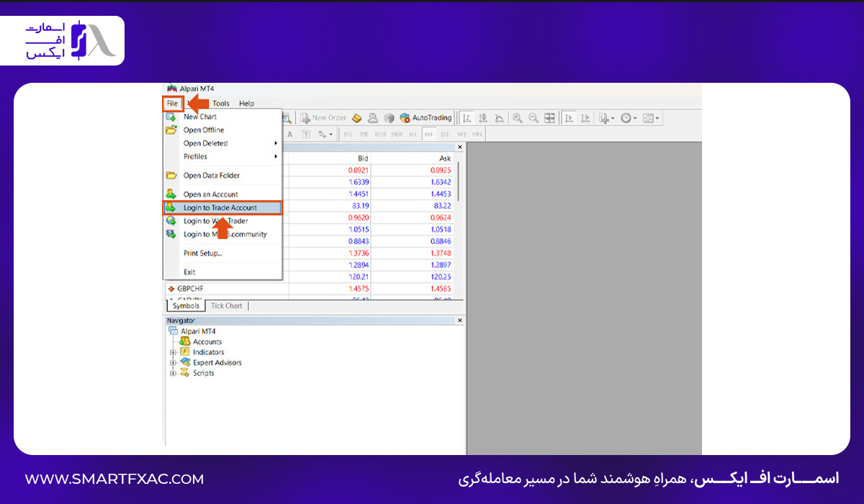Click the Ask value 120.25

point(441,276)
